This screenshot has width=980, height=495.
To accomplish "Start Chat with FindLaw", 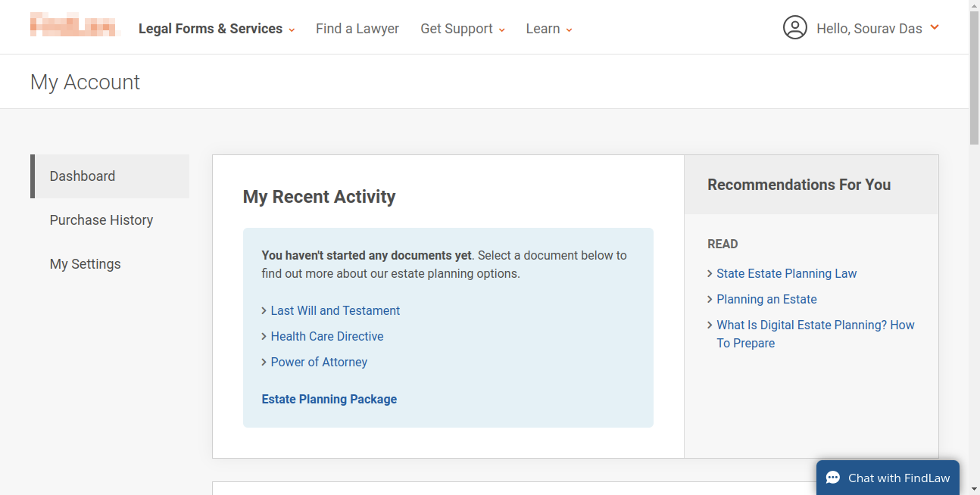I will click(888, 478).
